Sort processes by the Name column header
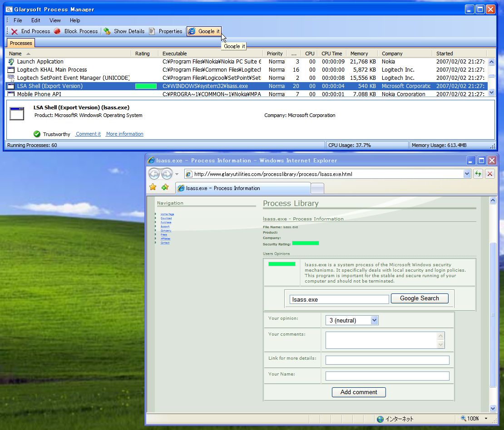This screenshot has height=430, width=504. [x=68, y=54]
